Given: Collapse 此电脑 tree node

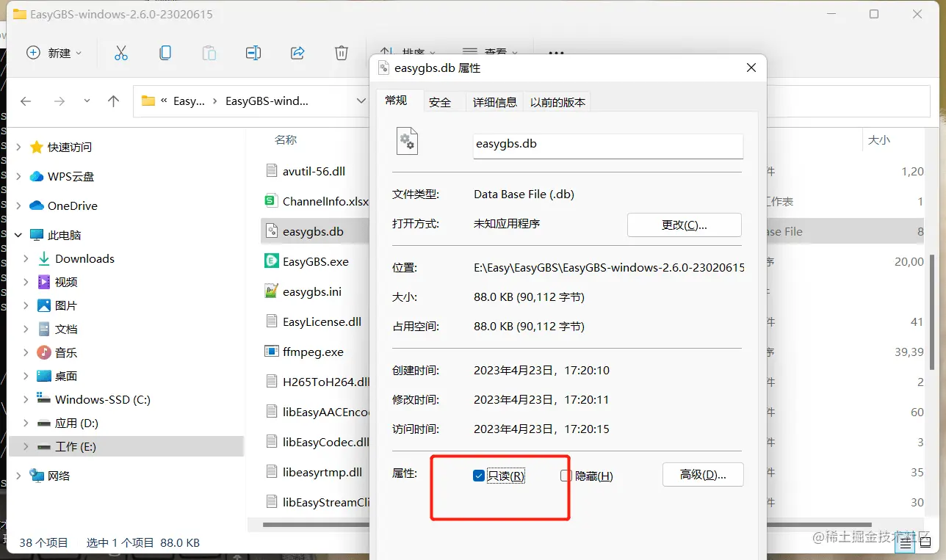Looking at the screenshot, I should 18,235.
